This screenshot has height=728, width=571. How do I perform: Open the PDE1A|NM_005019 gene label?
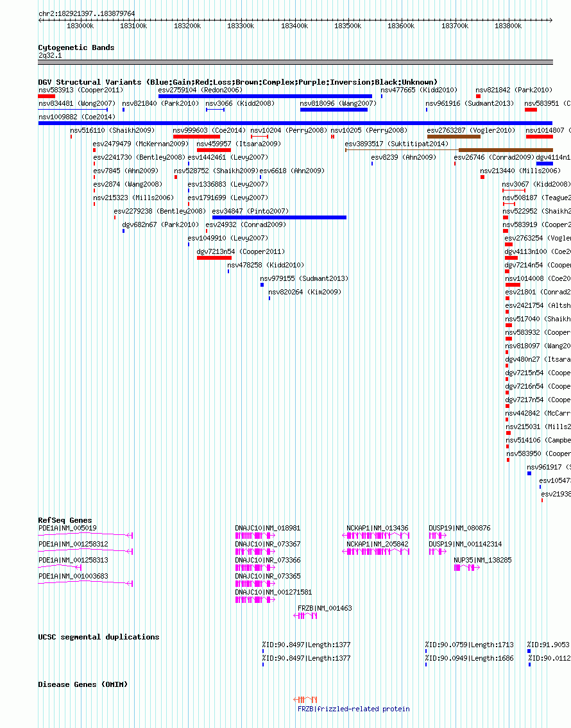[x=68, y=529]
